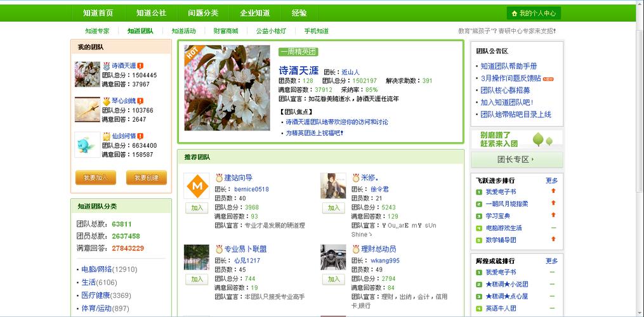Click 诗酒天涯 flower thumbnail in 我的团队

click(88, 74)
